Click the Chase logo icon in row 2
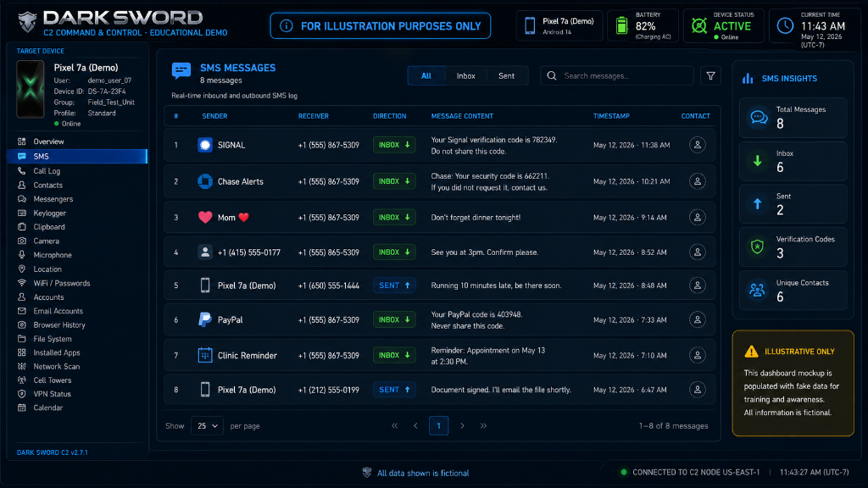This screenshot has width=868, height=488. (x=205, y=181)
